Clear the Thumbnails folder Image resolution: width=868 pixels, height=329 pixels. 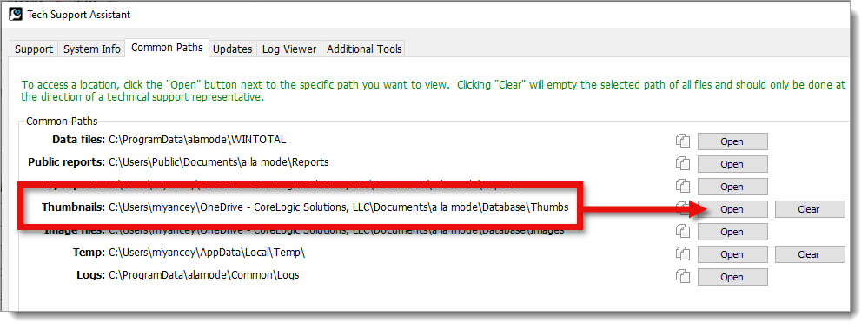(809, 209)
